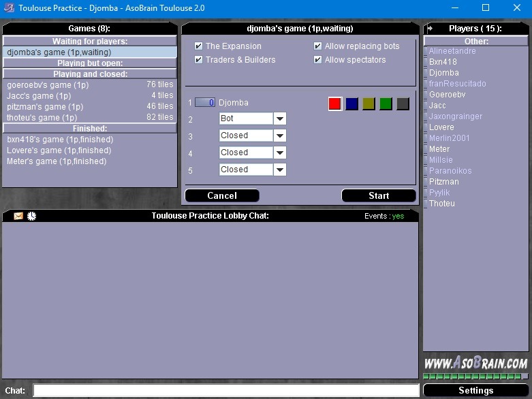Maximize the Toulouse Practice window
This screenshot has height=399, width=532.
486,7
